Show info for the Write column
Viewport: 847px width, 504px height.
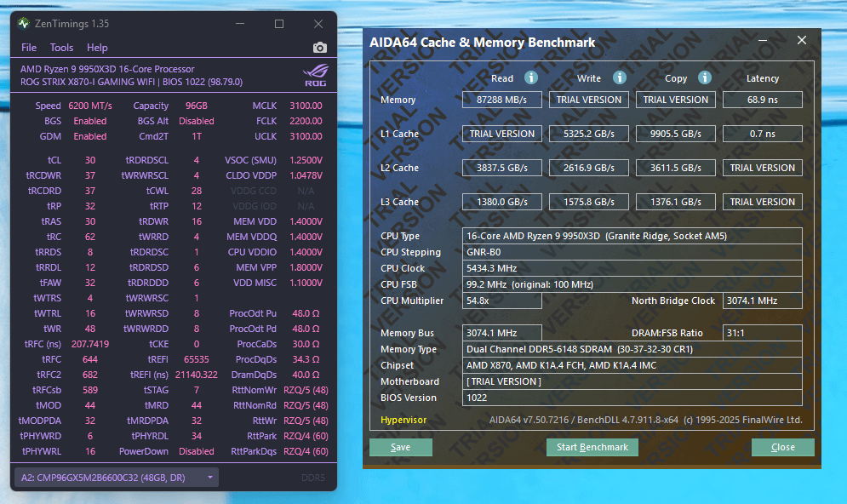tap(619, 77)
